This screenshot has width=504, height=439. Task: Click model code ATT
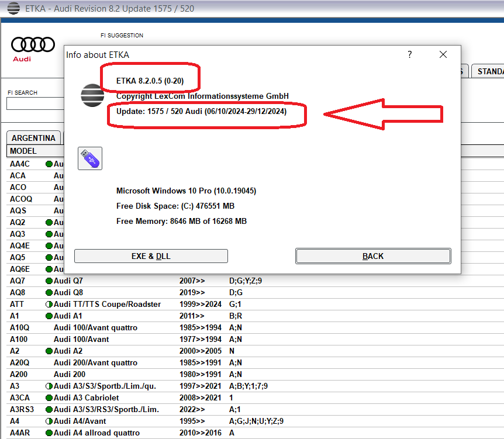click(17, 305)
